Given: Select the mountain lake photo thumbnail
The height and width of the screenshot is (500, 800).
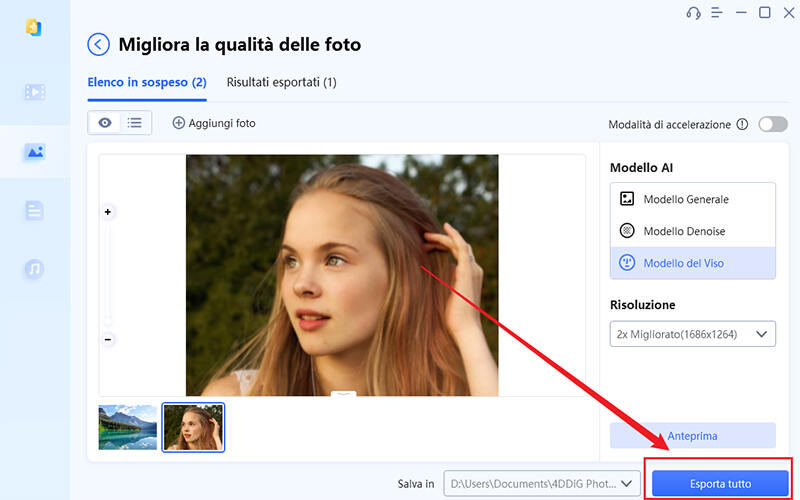Looking at the screenshot, I should pos(128,427).
